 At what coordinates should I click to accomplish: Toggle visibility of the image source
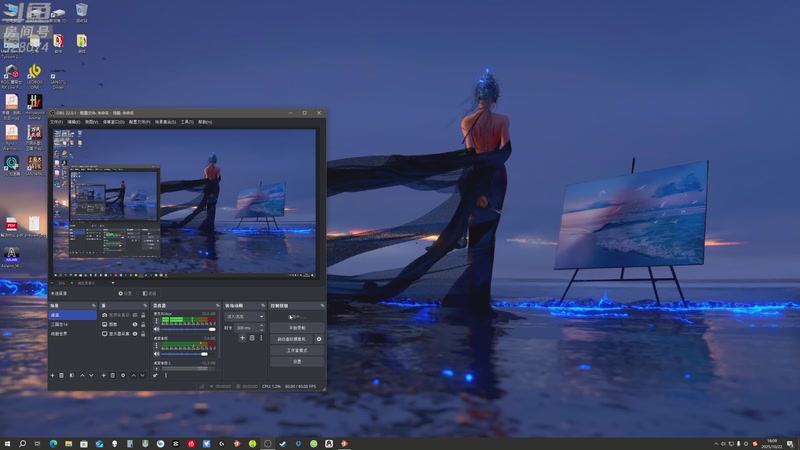(135, 324)
